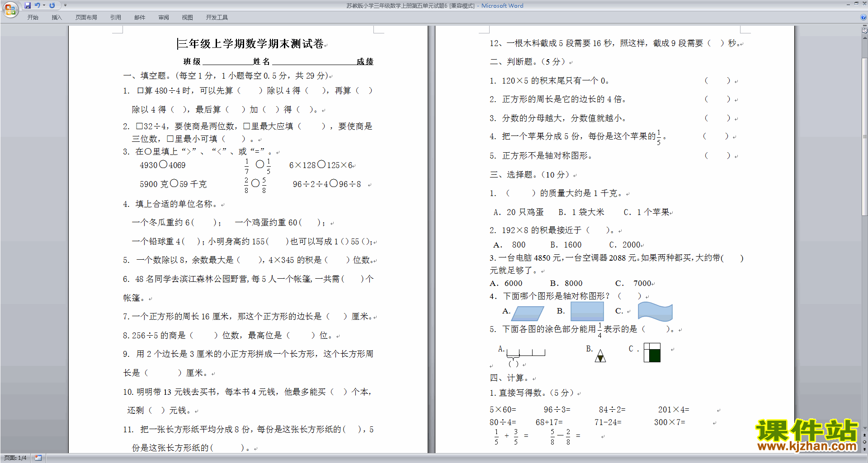Select the wavy flag shape for option C

(655, 312)
